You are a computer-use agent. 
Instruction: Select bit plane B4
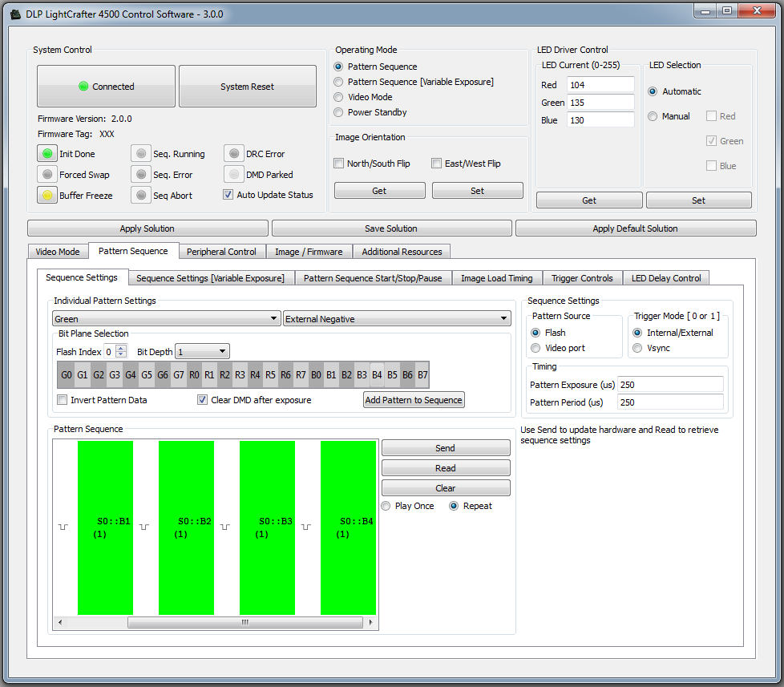(377, 375)
